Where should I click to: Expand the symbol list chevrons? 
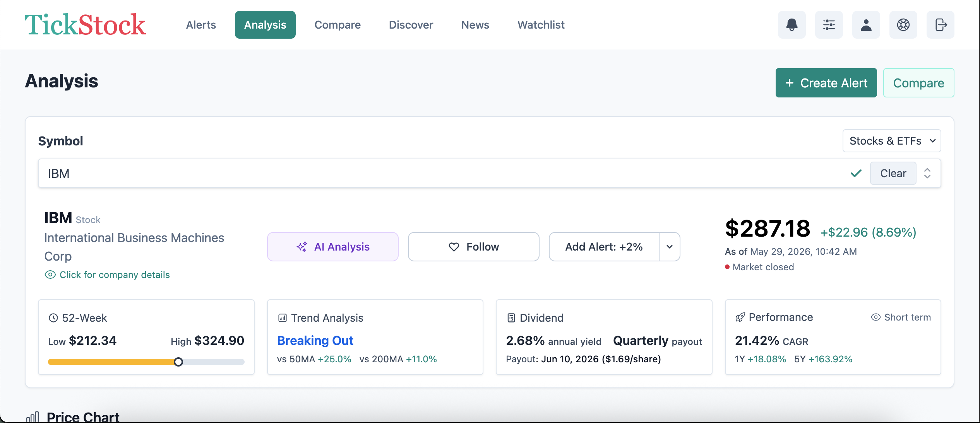[927, 173]
